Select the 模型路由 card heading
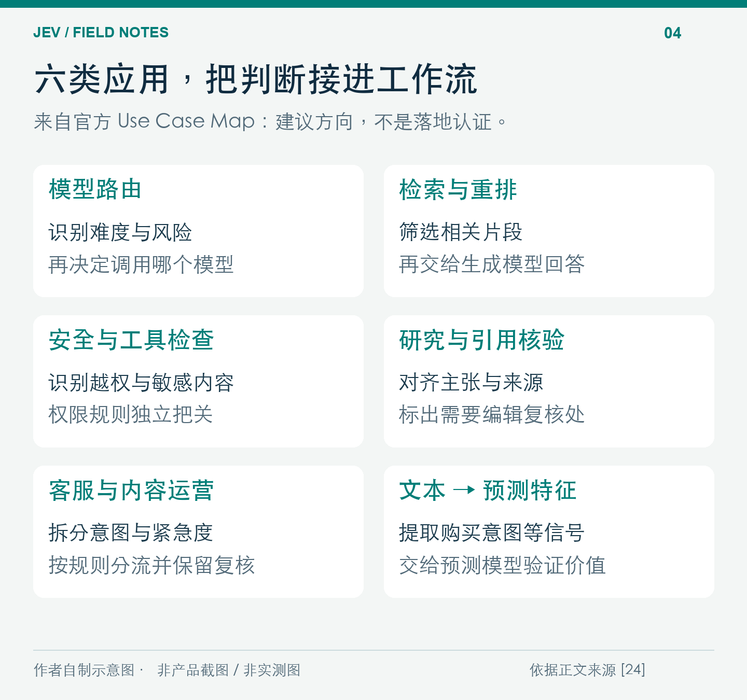This screenshot has height=700, width=747. [95, 189]
